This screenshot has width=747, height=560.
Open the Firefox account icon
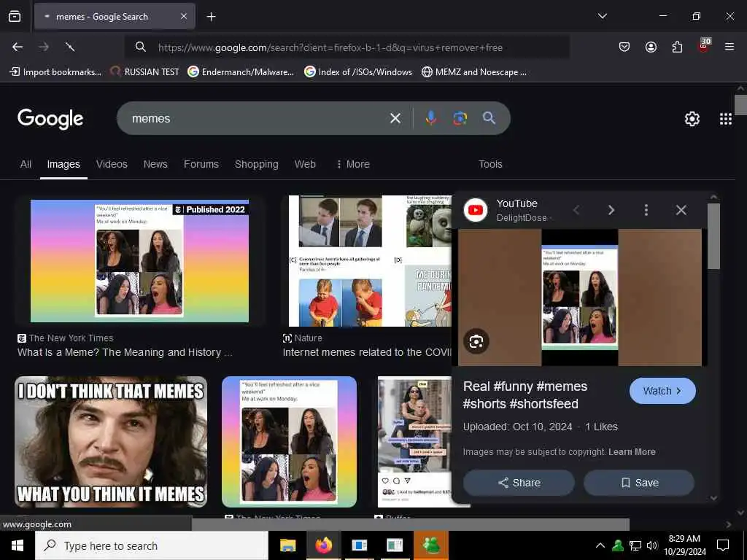click(651, 47)
